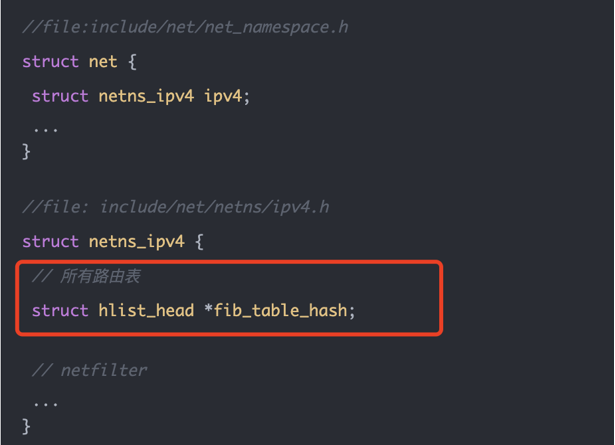
Task: Click the "net" struct name in first declaration
Action: pyautogui.click(x=103, y=61)
